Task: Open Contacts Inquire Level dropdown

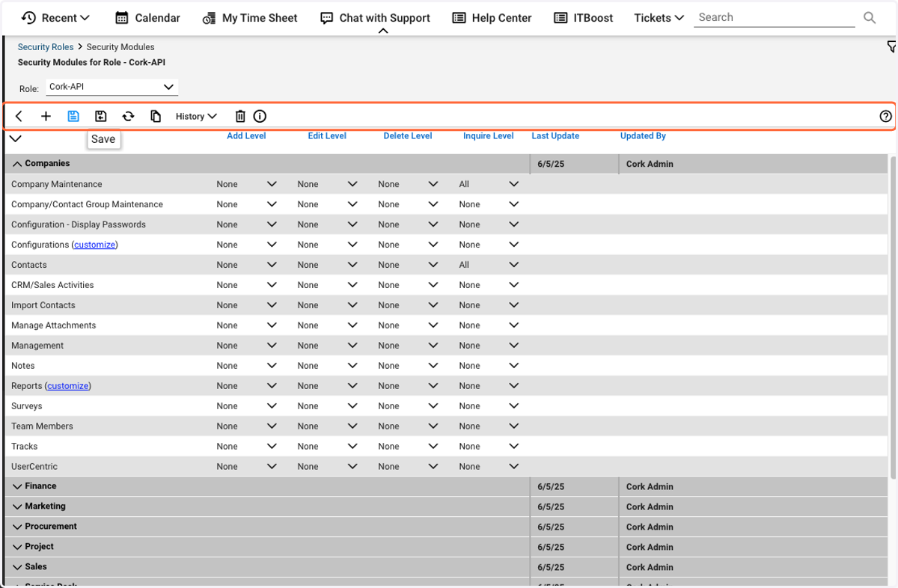Action: coord(489,265)
